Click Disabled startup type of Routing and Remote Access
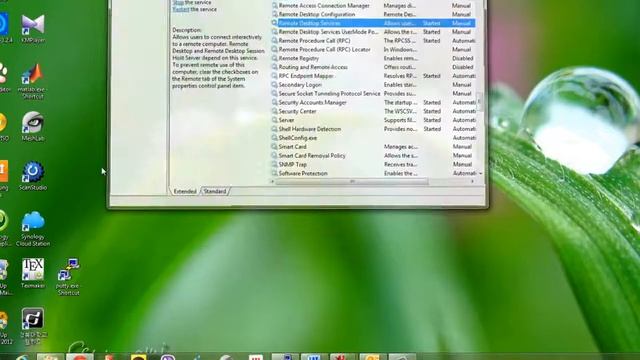This screenshot has width=640, height=360. coord(463,67)
